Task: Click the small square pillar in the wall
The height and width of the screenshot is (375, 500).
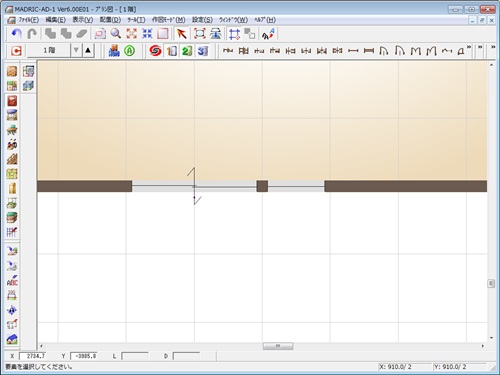Action: point(262,186)
